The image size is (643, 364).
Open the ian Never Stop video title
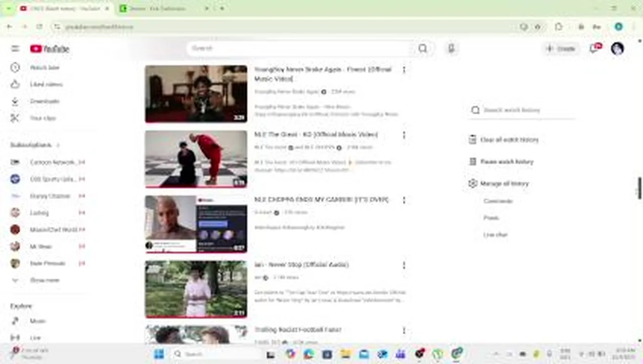tap(301, 264)
